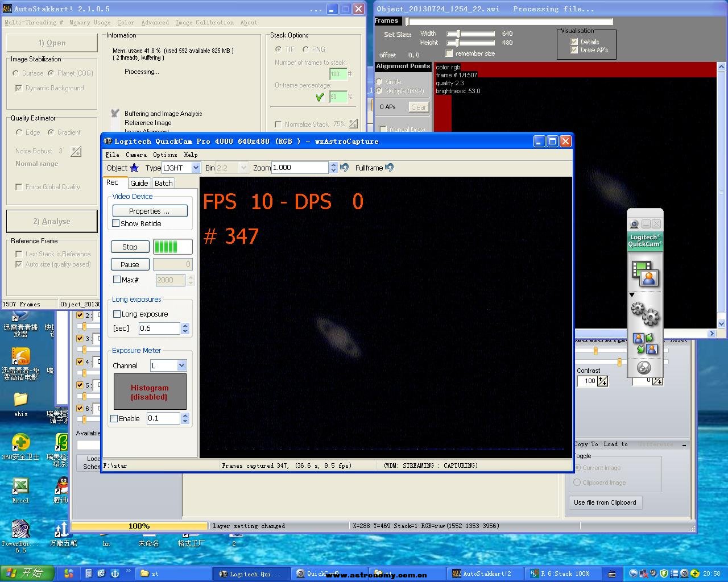This screenshot has width=728, height=582.
Task: Toggle the Draw AP's checkbox
Action: 574,50
